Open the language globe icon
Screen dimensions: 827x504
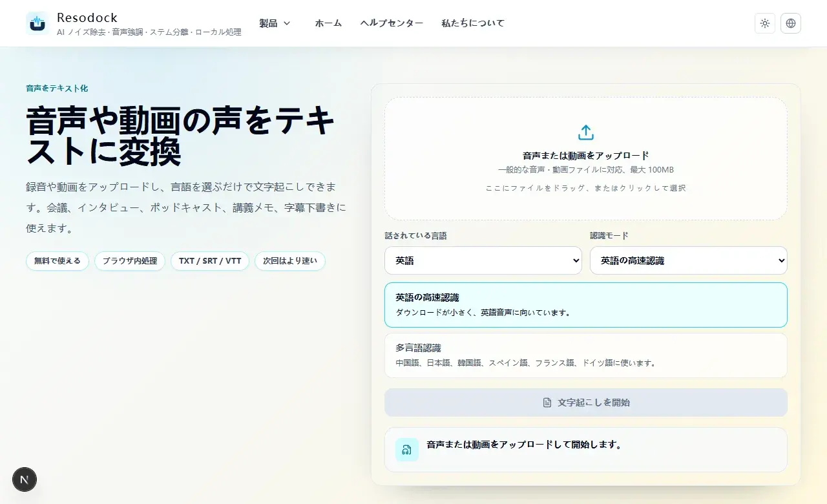click(x=791, y=23)
